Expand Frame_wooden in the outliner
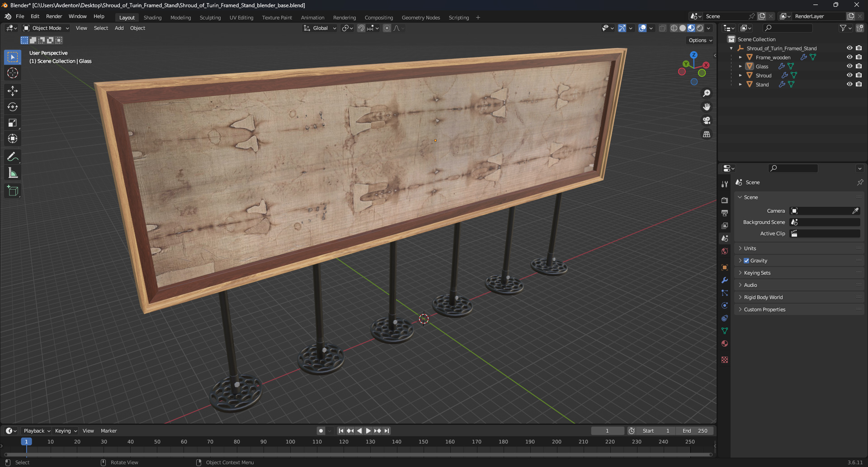 pyautogui.click(x=740, y=57)
